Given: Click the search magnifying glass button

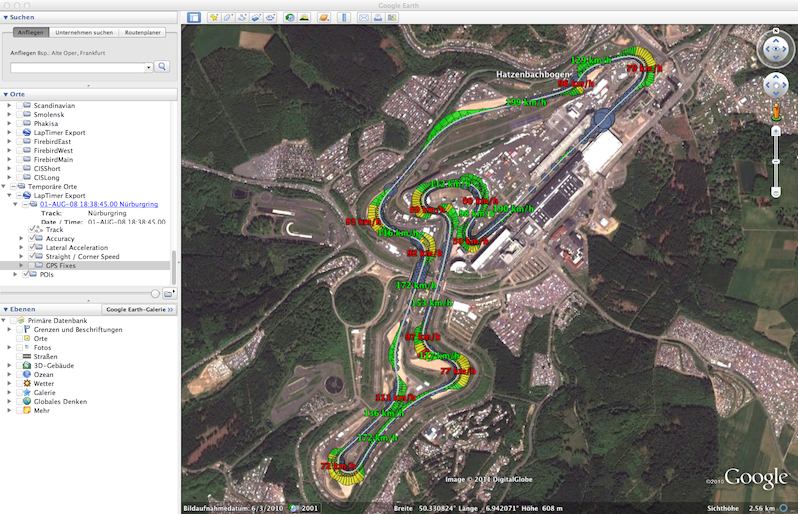Looking at the screenshot, I should click(x=162, y=67).
